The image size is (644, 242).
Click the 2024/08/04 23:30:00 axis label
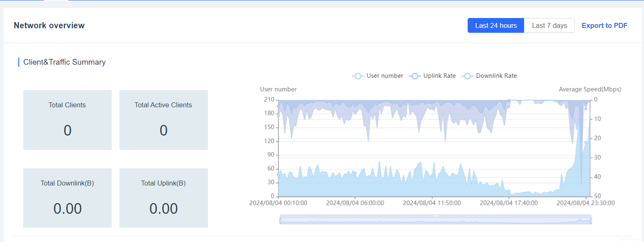[x=585, y=203]
